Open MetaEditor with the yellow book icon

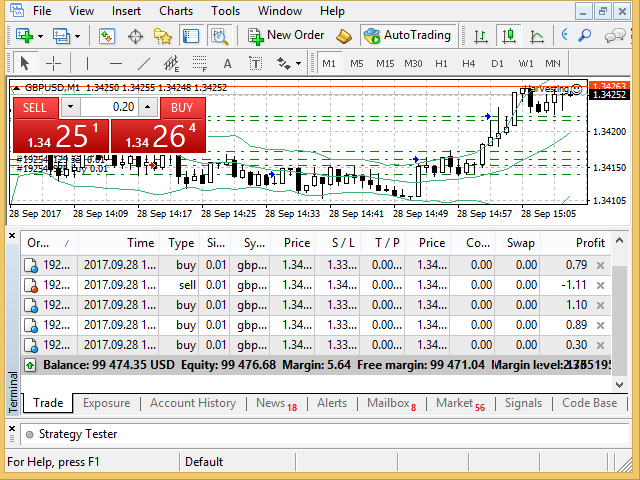(x=344, y=36)
